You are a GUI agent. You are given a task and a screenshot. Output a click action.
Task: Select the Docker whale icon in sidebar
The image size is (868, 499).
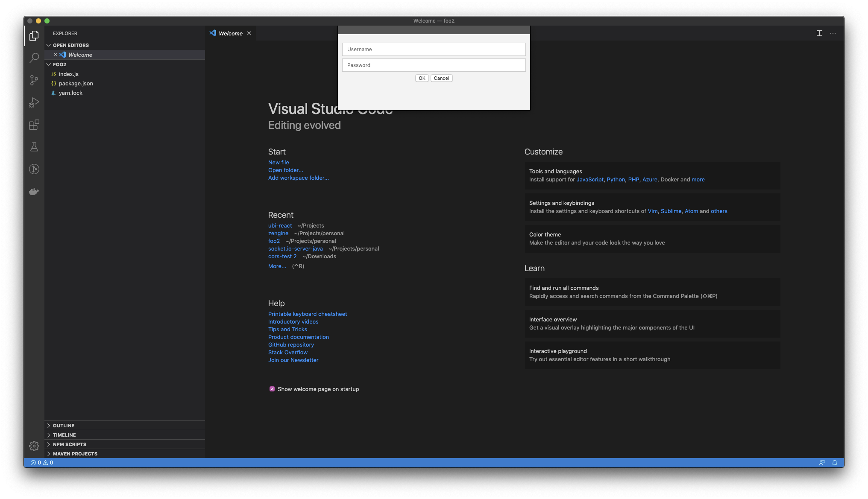pos(34,191)
